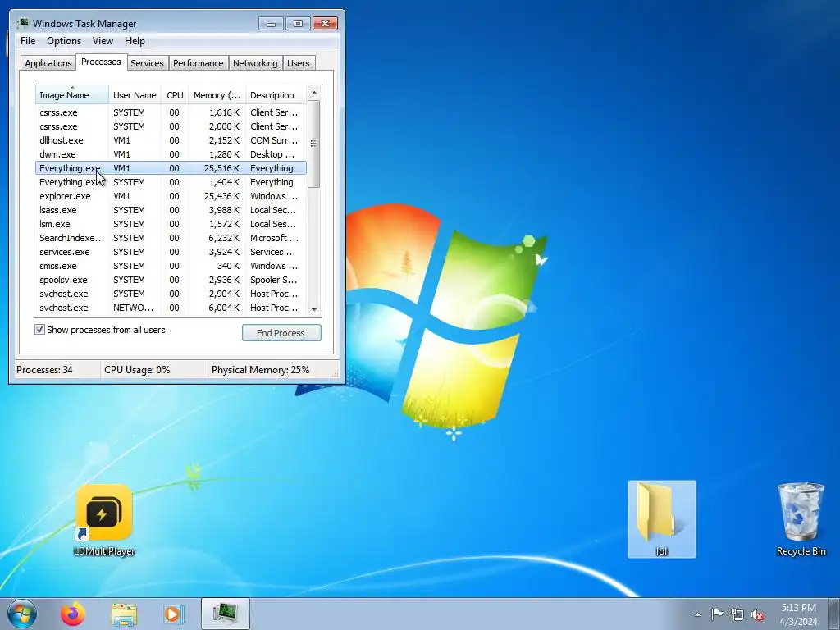Select Everything.exe run by SYSTEM
The width and height of the screenshot is (840, 630).
tap(171, 182)
